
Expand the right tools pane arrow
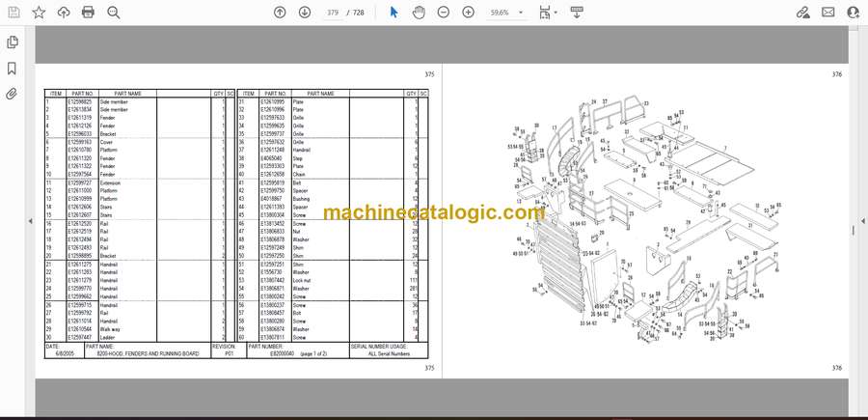tap(862, 221)
